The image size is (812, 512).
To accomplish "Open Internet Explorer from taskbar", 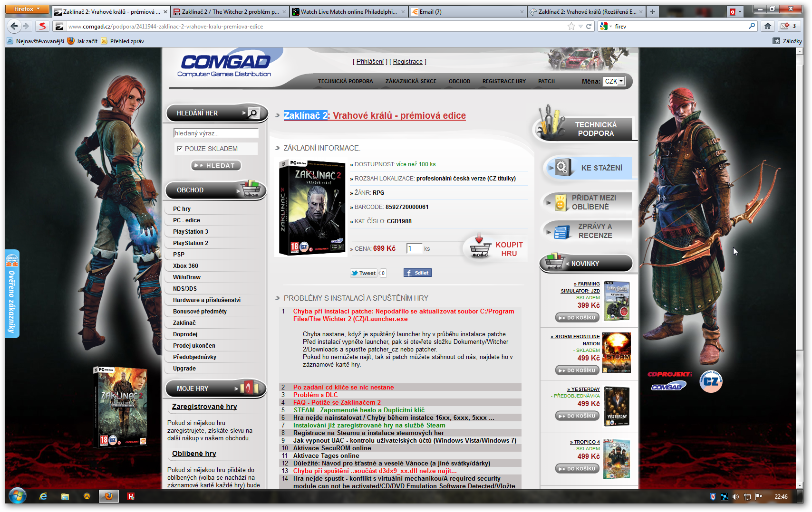I will coord(43,496).
